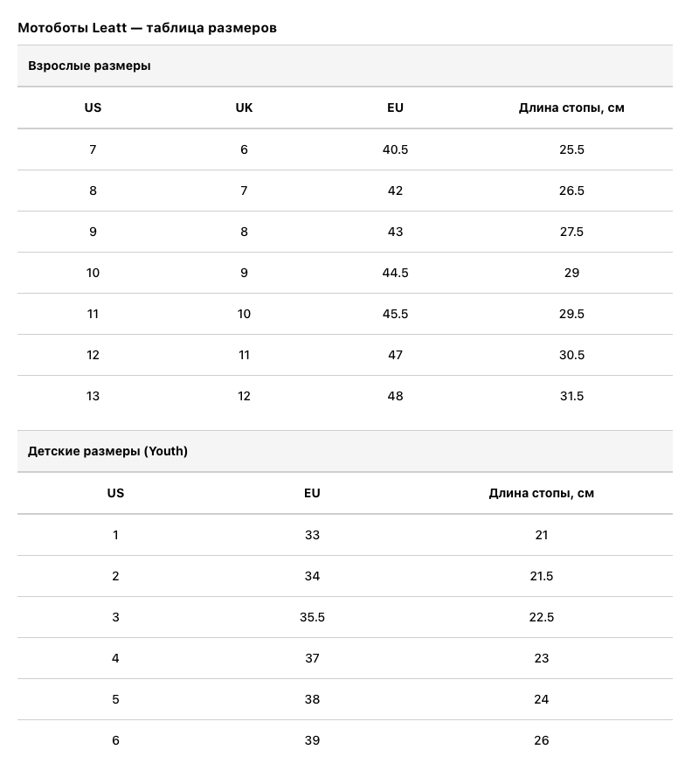This screenshot has height=784, width=685.
Task: Click the Детские размеры (Youth) section header
Action: (x=107, y=451)
